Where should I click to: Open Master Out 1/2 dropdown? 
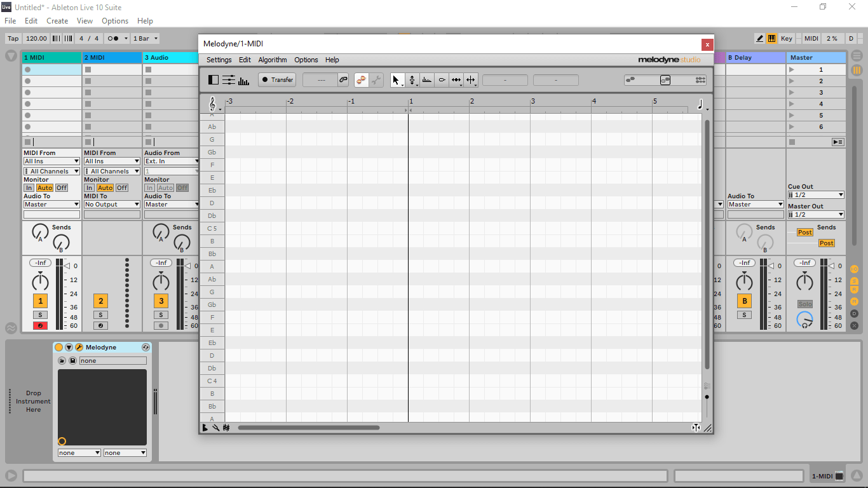816,215
